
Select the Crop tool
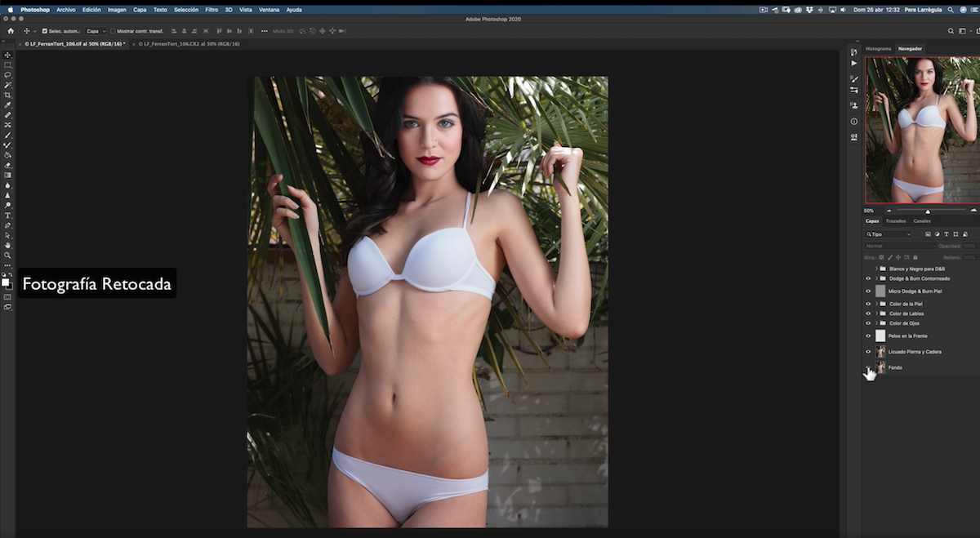tap(8, 95)
